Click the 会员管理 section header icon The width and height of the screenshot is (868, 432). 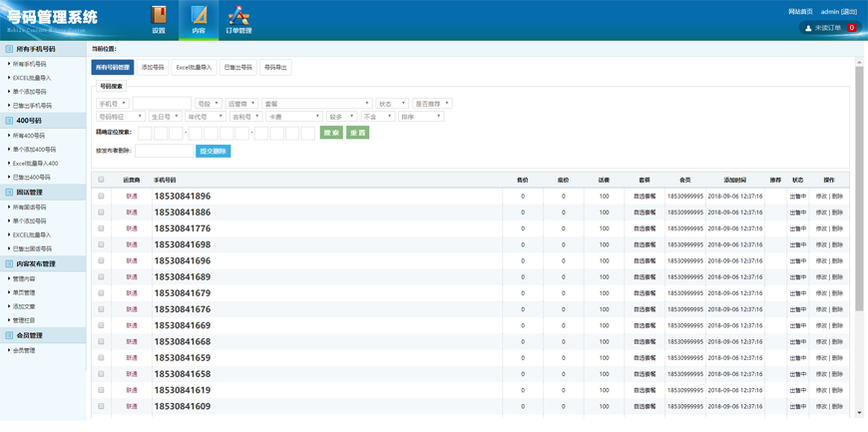tap(9, 336)
